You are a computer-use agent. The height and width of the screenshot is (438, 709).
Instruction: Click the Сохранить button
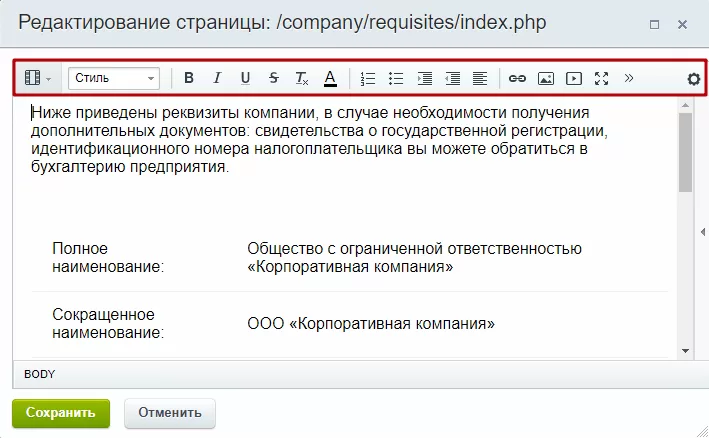coord(61,413)
